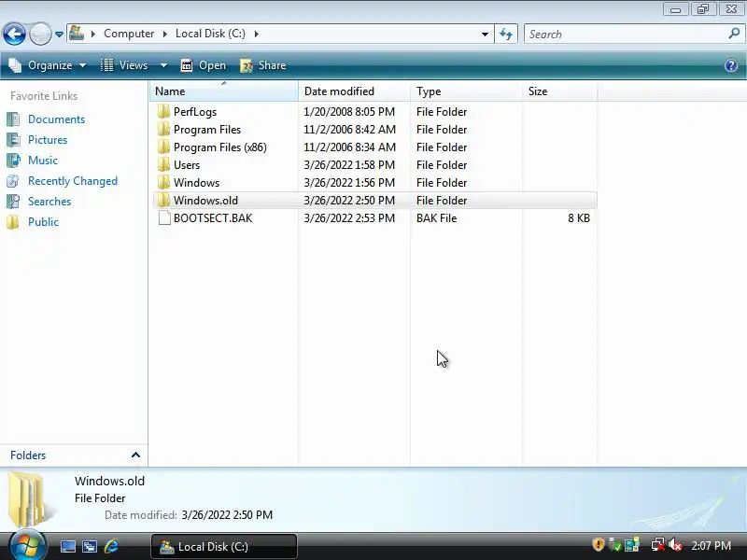This screenshot has height=560, width=747.
Task: Select the Windows.old folder icon
Action: [163, 200]
